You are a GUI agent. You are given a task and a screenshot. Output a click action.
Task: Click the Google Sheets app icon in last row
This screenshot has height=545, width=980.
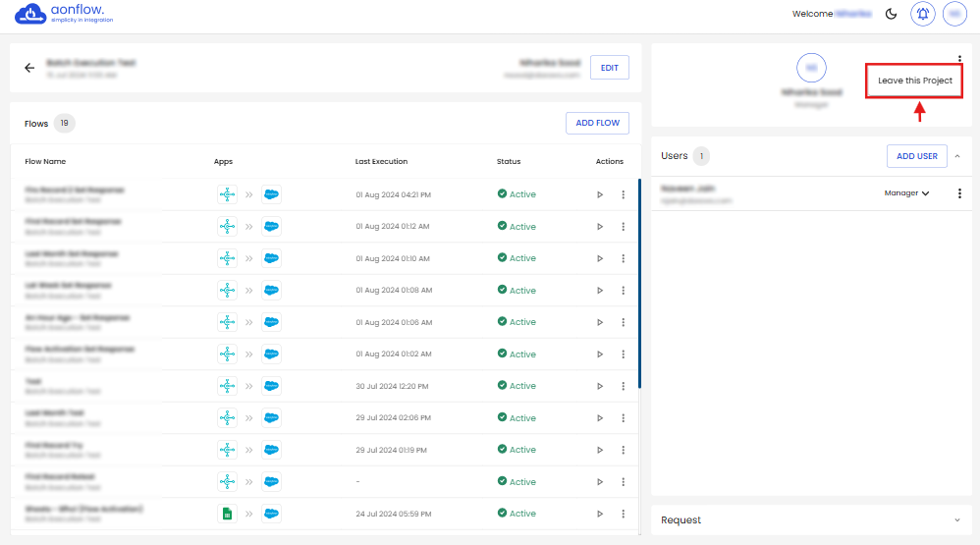[227, 514]
